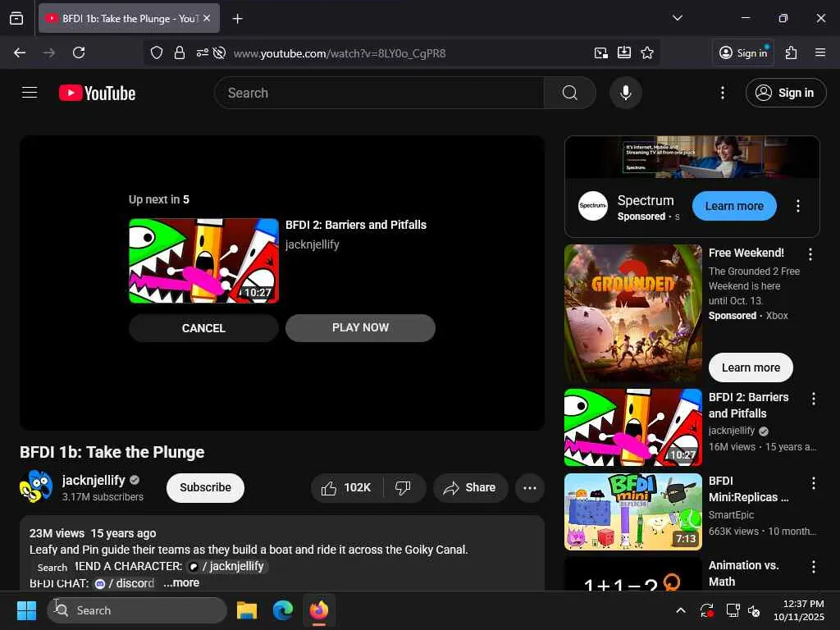
Task: Open Firefox tracking protection shield
Action: (157, 52)
